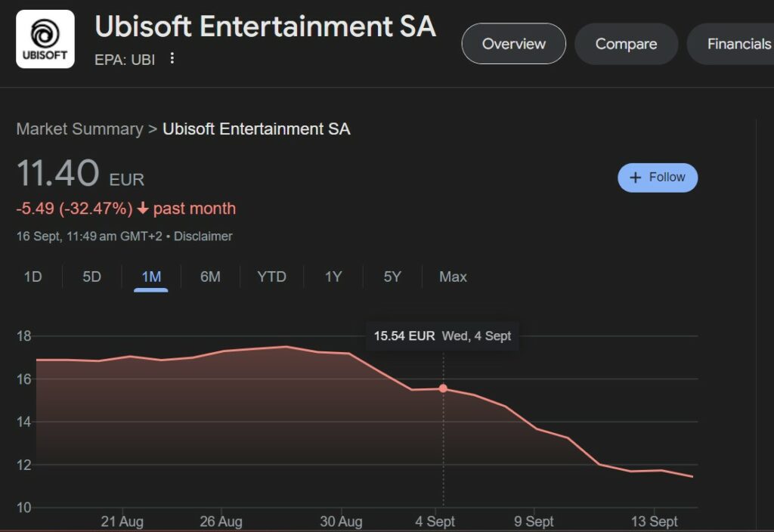
Task: Switch to the Compare tab
Action: tap(626, 44)
